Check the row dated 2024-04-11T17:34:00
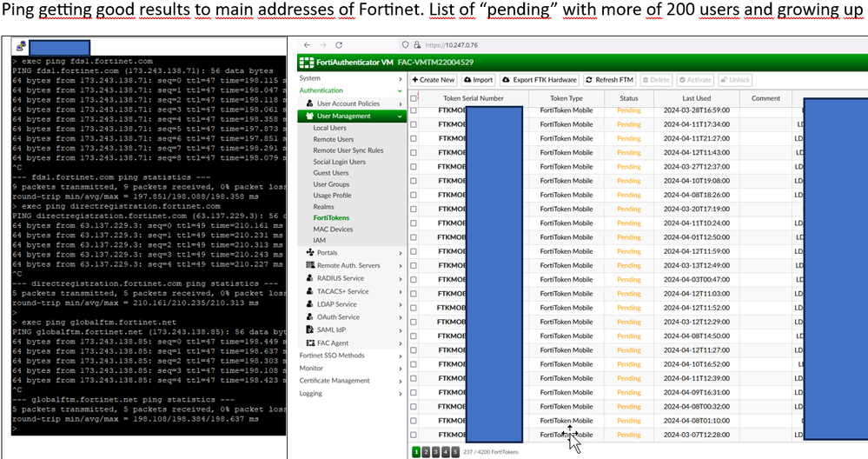Image resolution: width=868 pixels, height=459 pixels. [414, 124]
